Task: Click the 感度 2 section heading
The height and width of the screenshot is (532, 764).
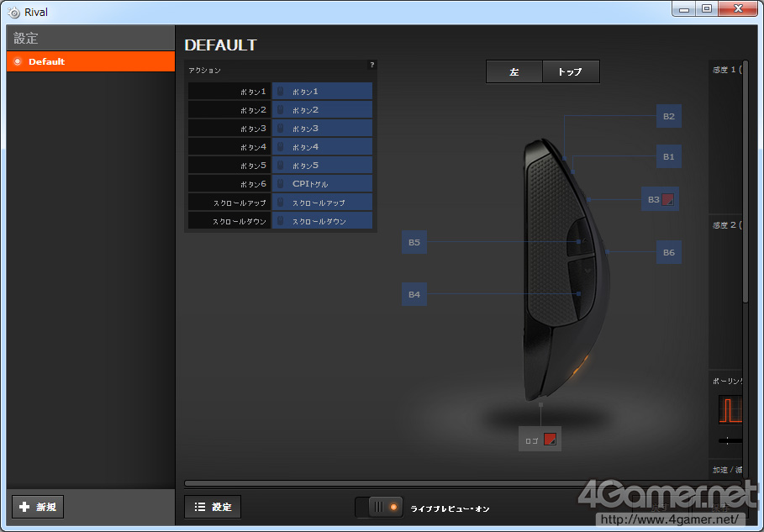Action: point(727,225)
